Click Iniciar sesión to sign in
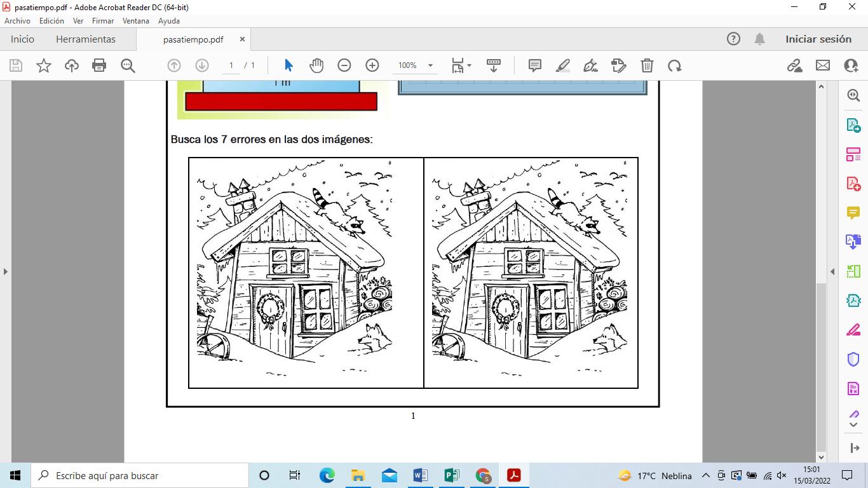868x488 pixels. pyautogui.click(x=818, y=39)
